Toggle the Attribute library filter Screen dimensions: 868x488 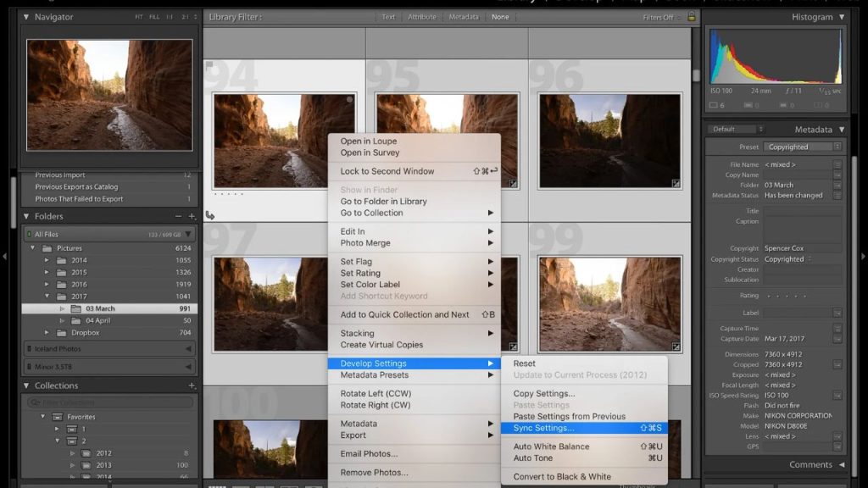(x=421, y=17)
